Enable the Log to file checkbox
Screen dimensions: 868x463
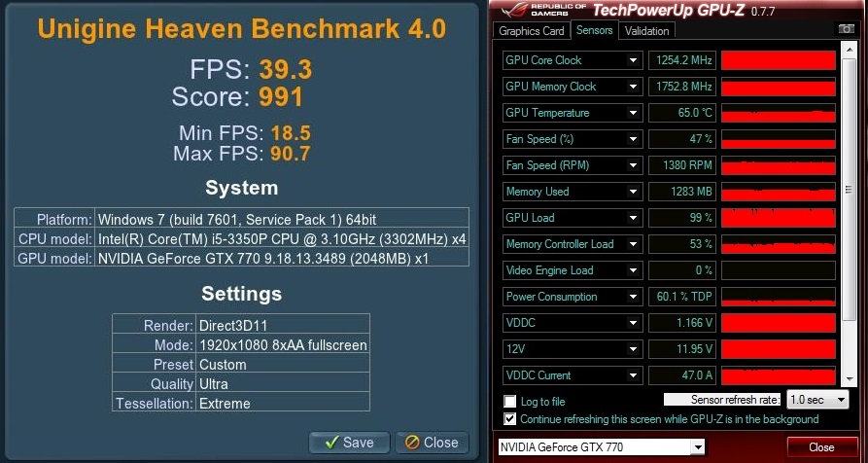(x=510, y=401)
